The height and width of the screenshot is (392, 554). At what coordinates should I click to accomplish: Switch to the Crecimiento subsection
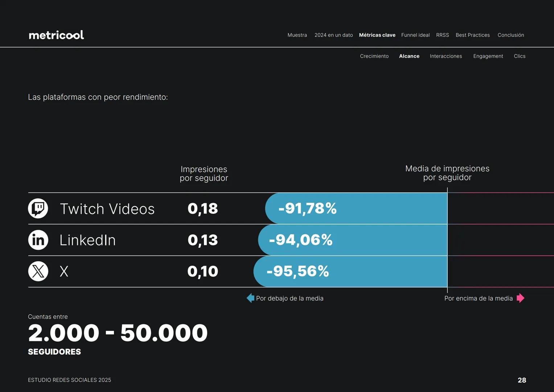click(374, 56)
